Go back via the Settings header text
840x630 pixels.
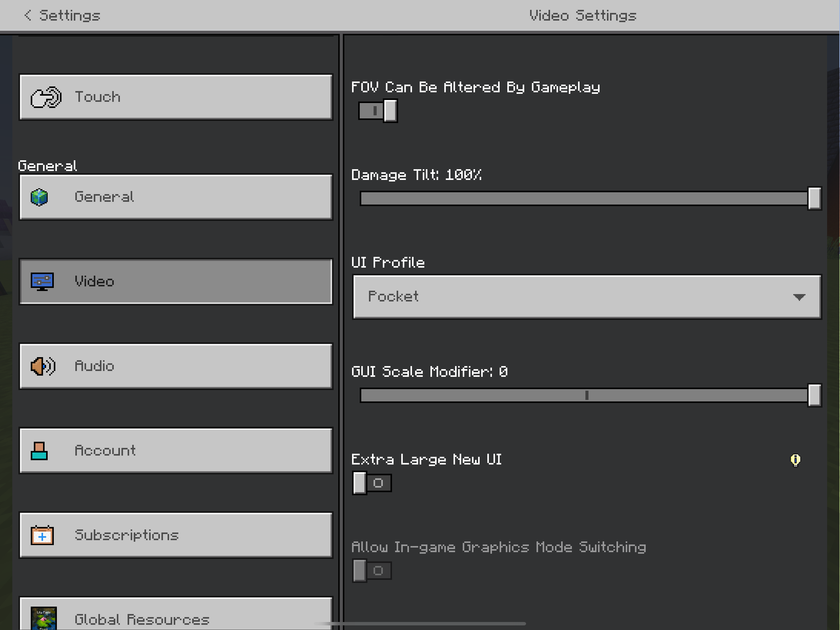pos(69,16)
